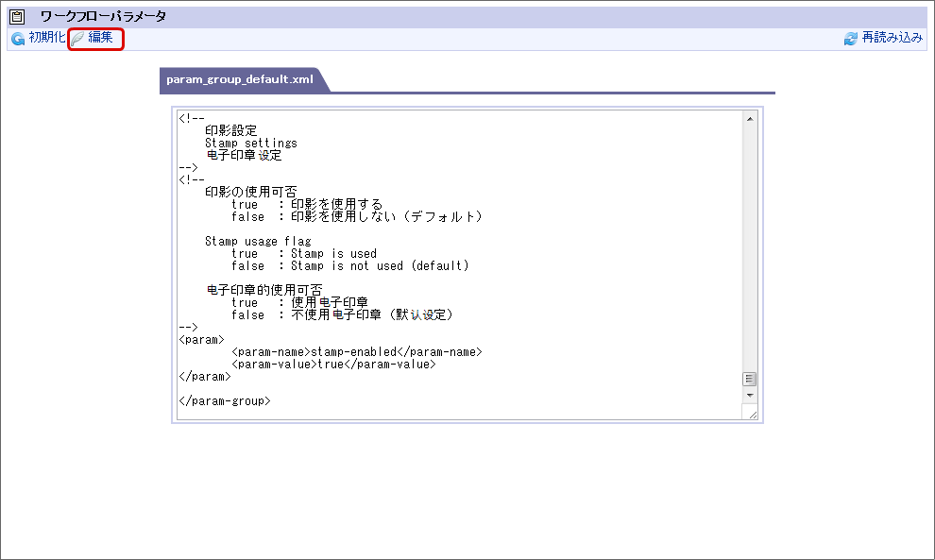Click the blue 初期化 reset icon
This screenshot has height=560, width=935.
tap(18, 39)
